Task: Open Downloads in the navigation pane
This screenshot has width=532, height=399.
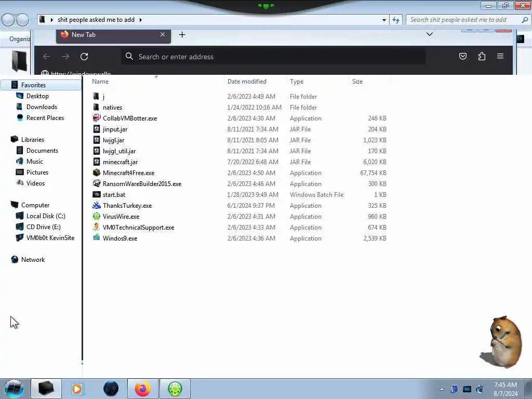Action: (x=42, y=107)
